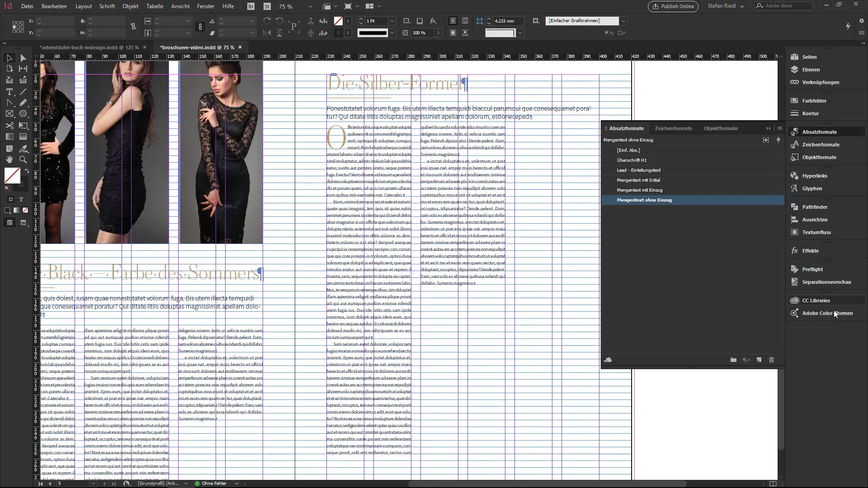
Task: Create new paragraph style icon in panel
Action: [759, 360]
